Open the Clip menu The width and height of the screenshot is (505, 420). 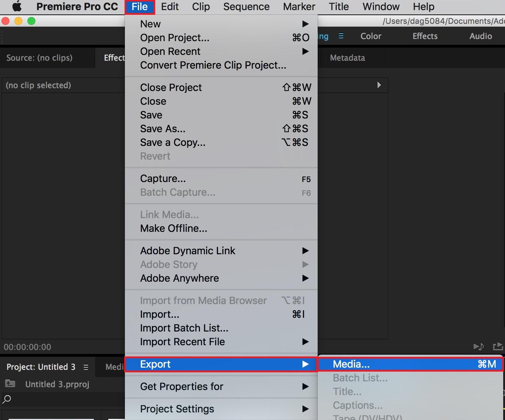click(201, 7)
